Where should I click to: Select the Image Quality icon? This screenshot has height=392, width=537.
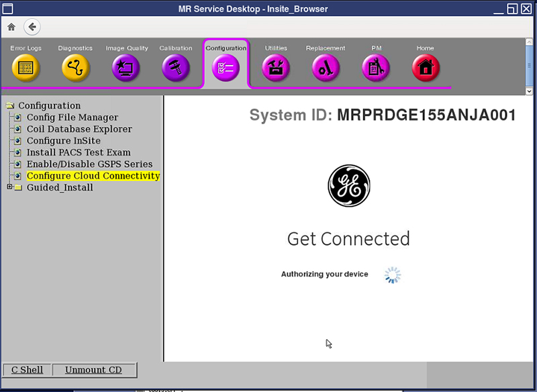pyautogui.click(x=126, y=68)
